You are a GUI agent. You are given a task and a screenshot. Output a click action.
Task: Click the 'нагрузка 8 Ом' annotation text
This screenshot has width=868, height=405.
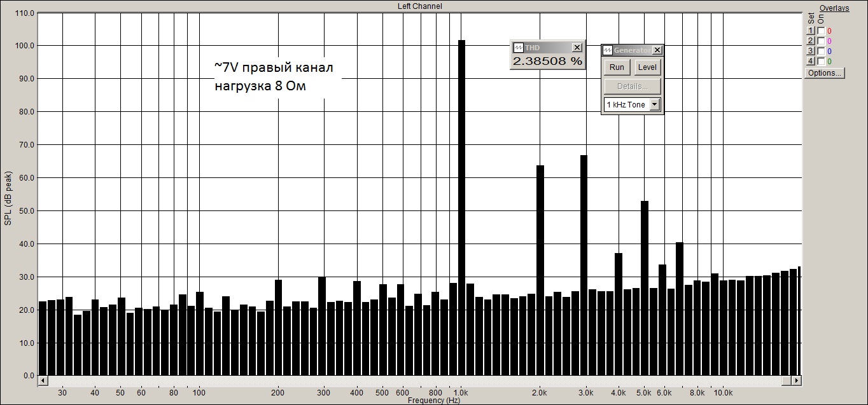click(x=260, y=86)
